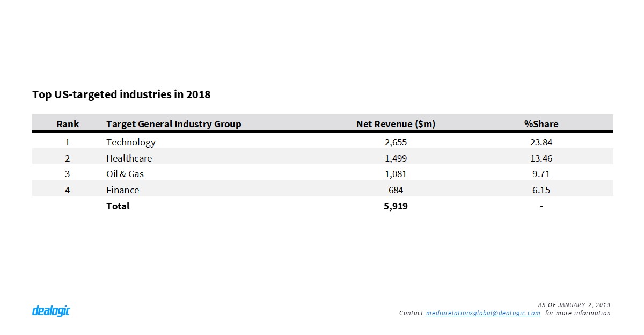The width and height of the screenshot is (644, 335).
Task: Click the %Share column header
Action: click(541, 124)
